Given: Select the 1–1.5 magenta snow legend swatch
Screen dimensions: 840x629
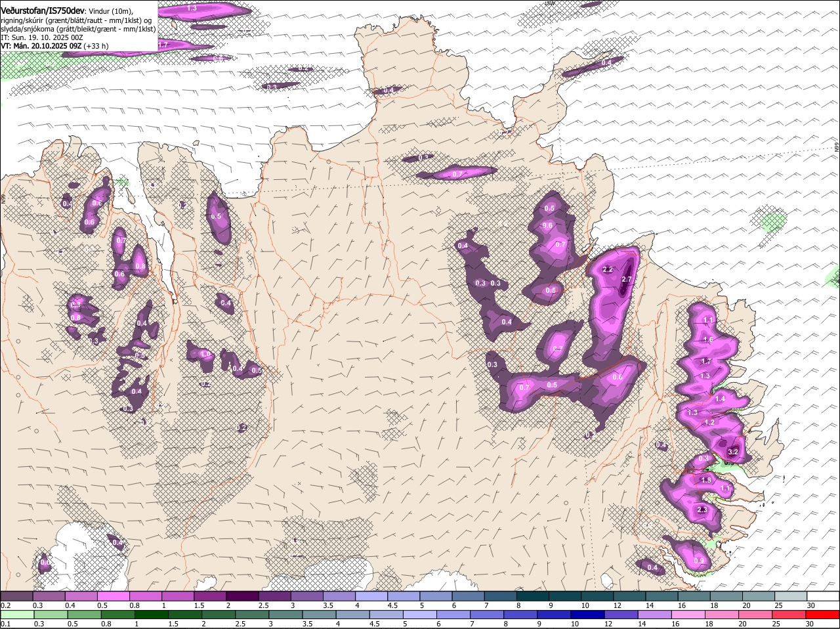Looking at the screenshot, I should 178,596.
